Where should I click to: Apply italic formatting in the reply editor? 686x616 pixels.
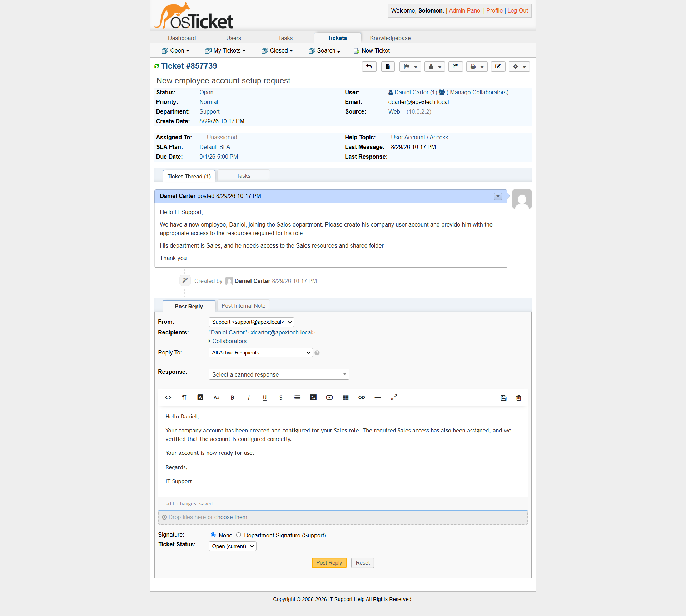(x=249, y=397)
